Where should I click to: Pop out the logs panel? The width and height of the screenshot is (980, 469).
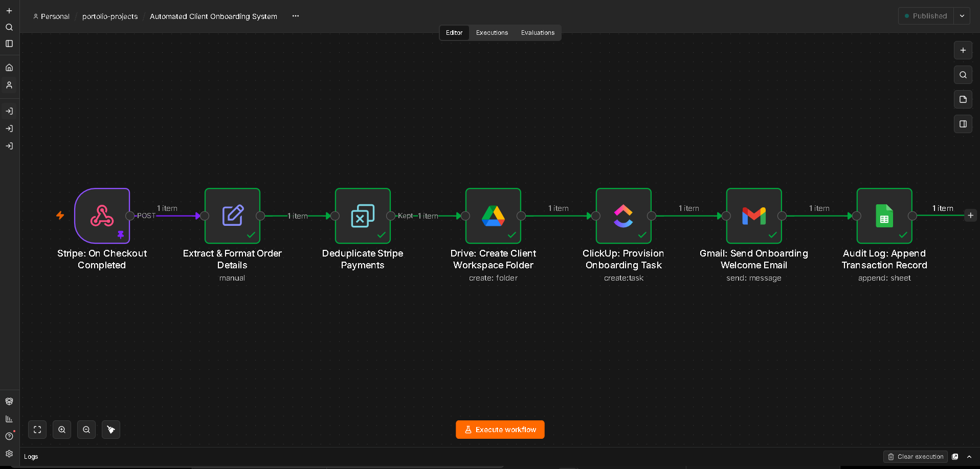pyautogui.click(x=955, y=457)
